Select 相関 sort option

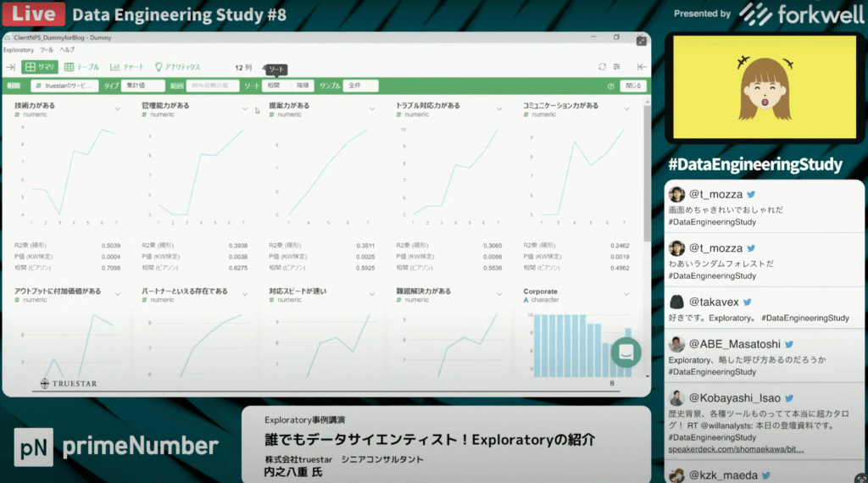point(274,86)
